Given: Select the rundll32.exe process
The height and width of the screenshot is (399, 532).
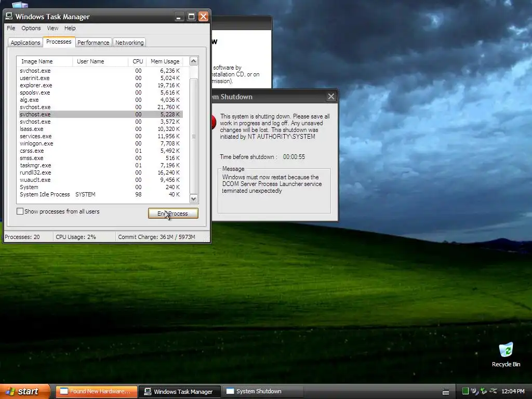Looking at the screenshot, I should [x=100, y=172].
